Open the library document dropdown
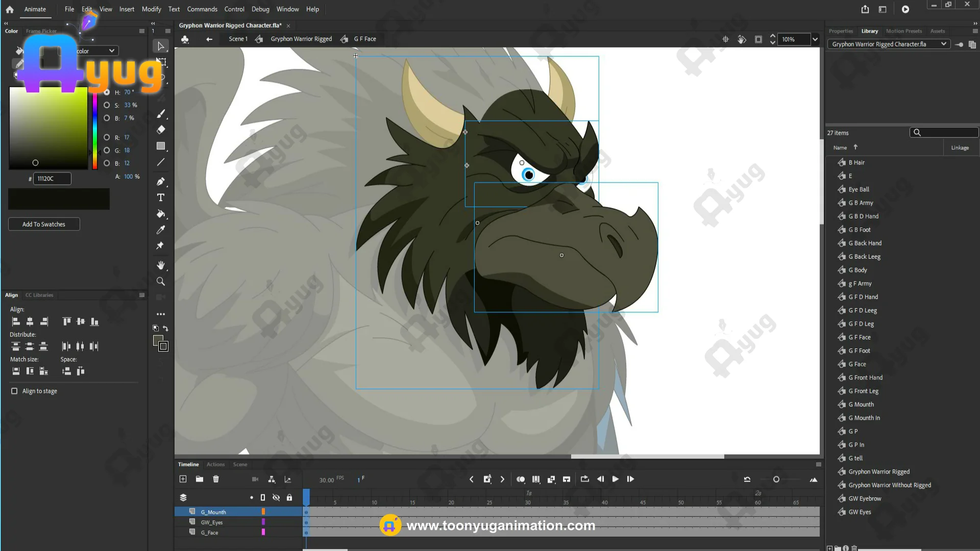The image size is (980, 551). pos(943,44)
